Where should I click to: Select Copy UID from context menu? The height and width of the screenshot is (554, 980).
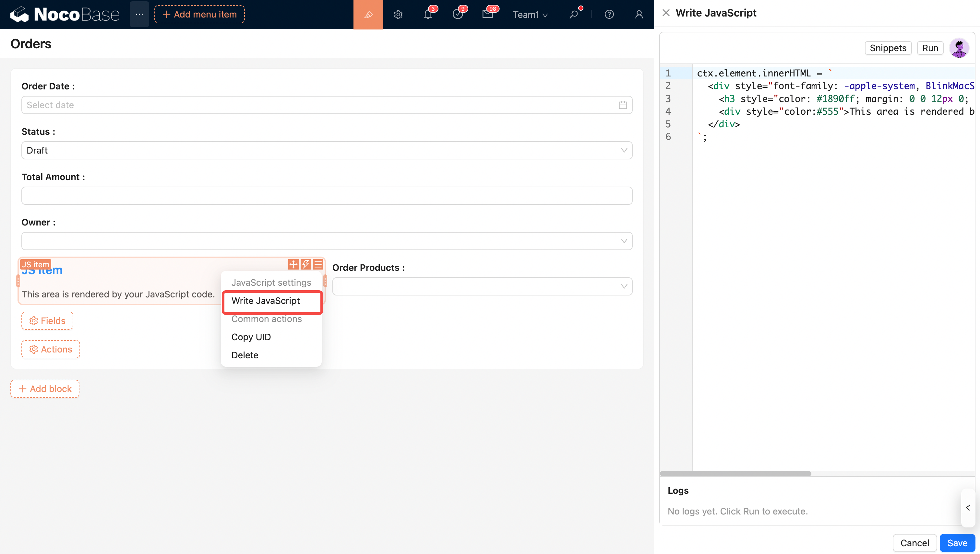[x=251, y=337]
